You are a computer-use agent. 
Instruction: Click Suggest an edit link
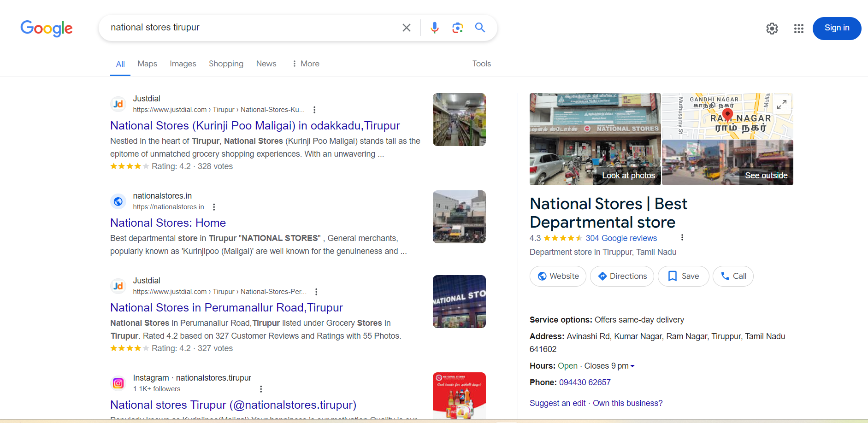coord(557,403)
